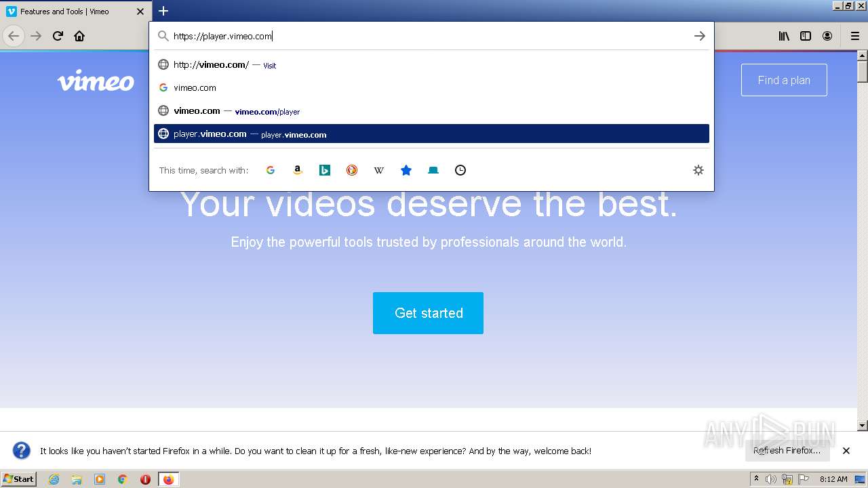
Task: Click the Find a plan button
Action: coord(784,80)
